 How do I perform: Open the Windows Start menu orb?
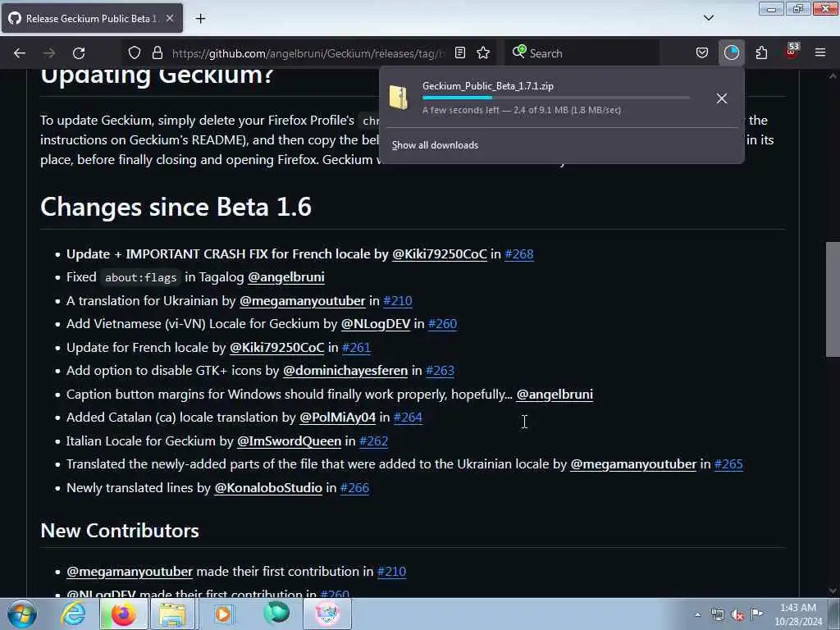tap(22, 614)
